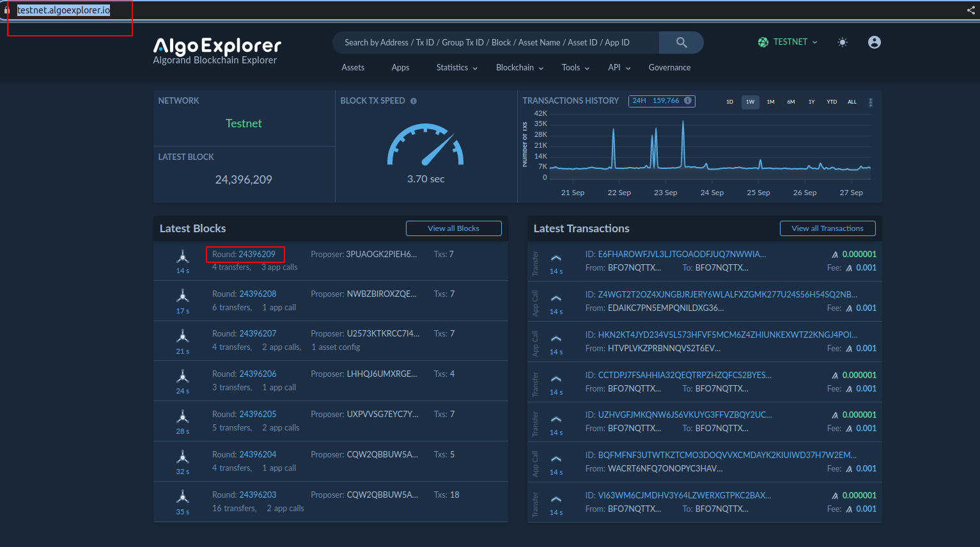The image size is (980, 547).
Task: Open the Governance page
Action: click(x=669, y=68)
